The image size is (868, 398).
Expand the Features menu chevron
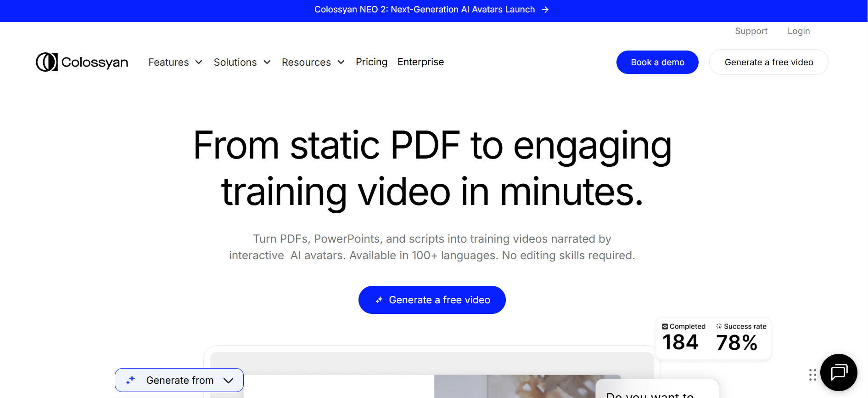point(199,63)
